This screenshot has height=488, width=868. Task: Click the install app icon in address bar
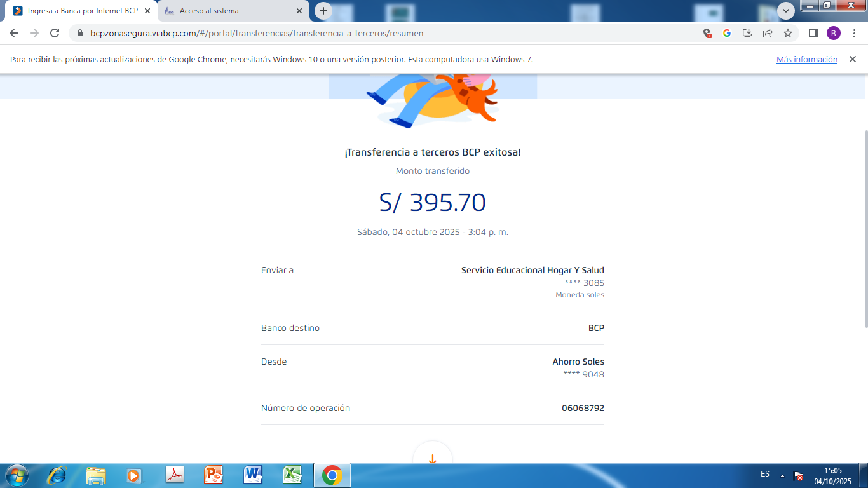tap(747, 33)
